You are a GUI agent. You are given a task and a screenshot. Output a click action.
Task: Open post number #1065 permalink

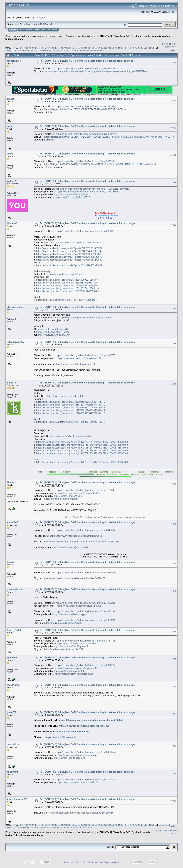[173, 183]
